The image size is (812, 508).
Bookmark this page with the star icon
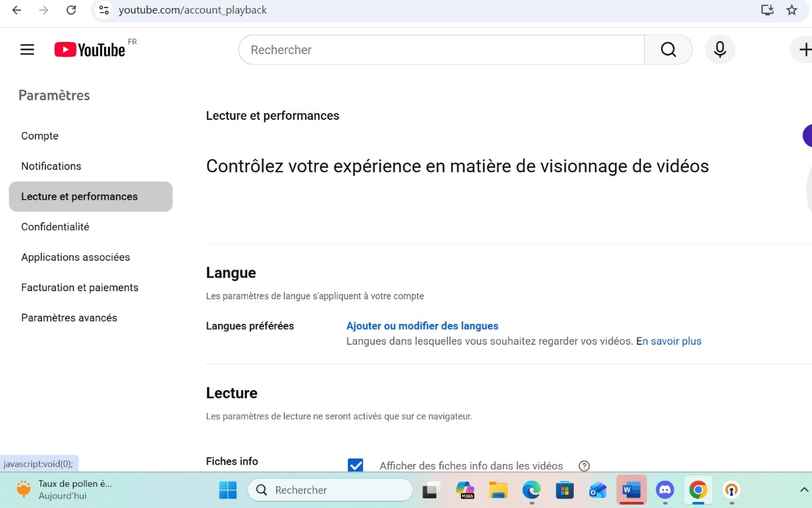pos(792,10)
